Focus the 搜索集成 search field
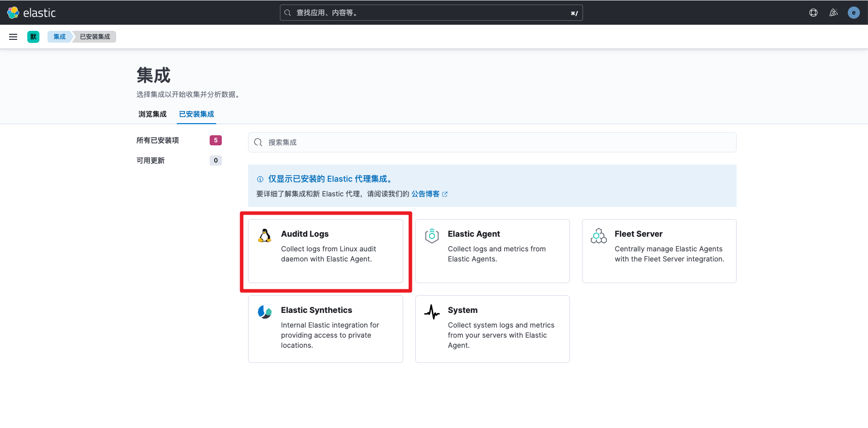The width and height of the screenshot is (868, 428). click(x=492, y=142)
